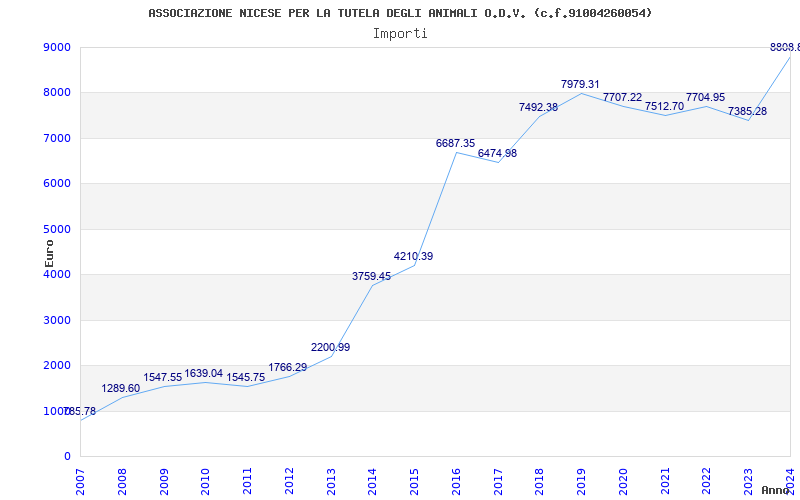Select data label 7492.38
This screenshot has height=500, width=800.
click(x=538, y=108)
